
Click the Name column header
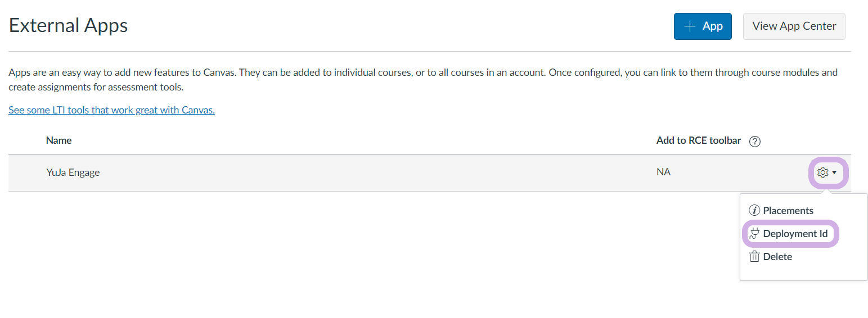[x=59, y=140]
